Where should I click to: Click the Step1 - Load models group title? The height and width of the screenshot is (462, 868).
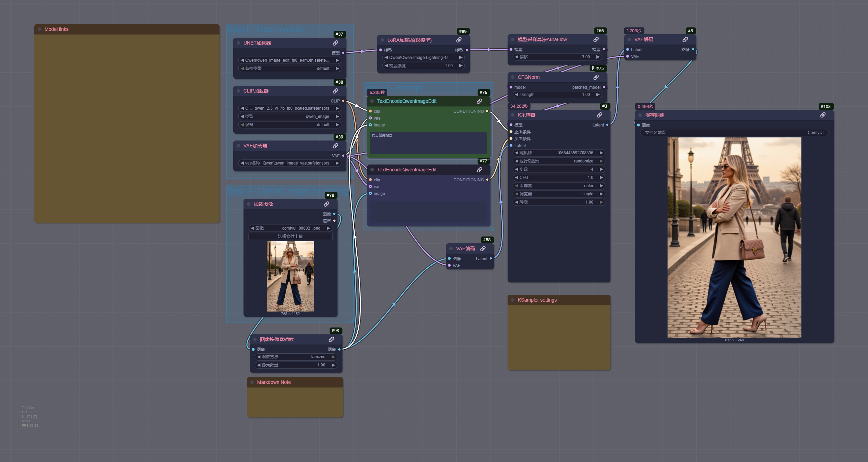pyautogui.click(x=265, y=29)
